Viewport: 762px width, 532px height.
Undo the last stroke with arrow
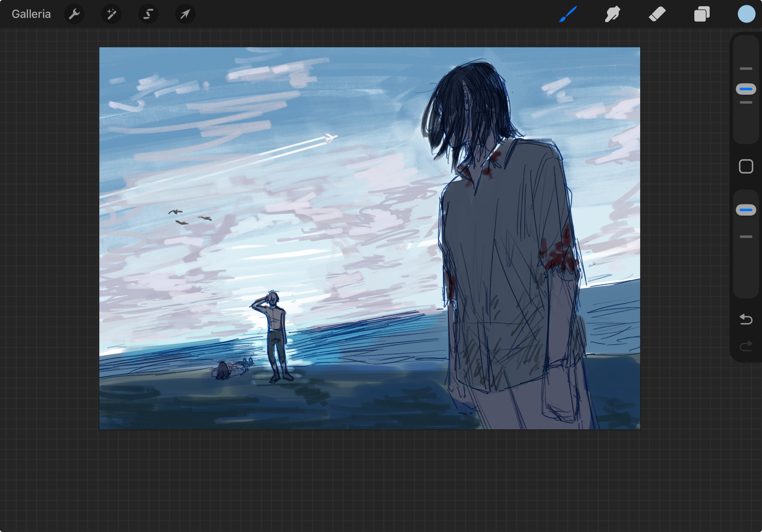point(746,319)
